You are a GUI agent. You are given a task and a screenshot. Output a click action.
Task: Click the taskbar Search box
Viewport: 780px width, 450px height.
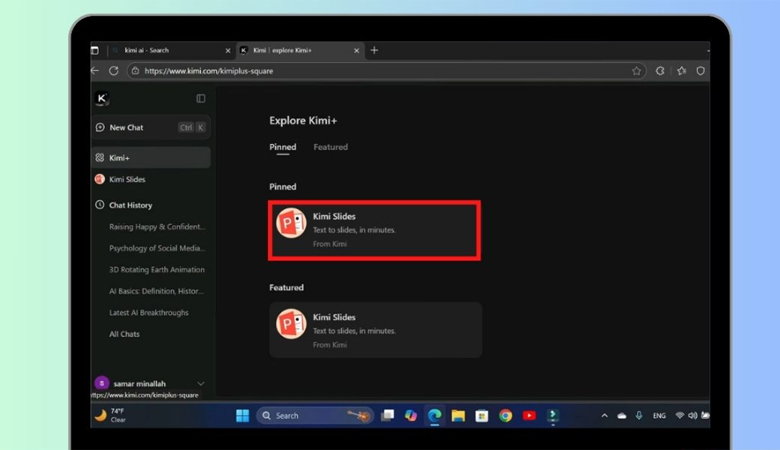coord(315,416)
